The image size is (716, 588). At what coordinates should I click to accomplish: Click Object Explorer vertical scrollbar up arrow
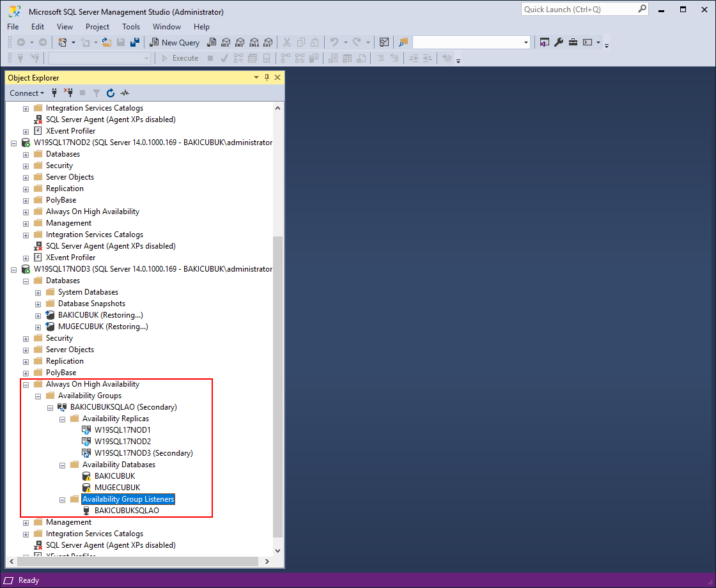pos(278,108)
